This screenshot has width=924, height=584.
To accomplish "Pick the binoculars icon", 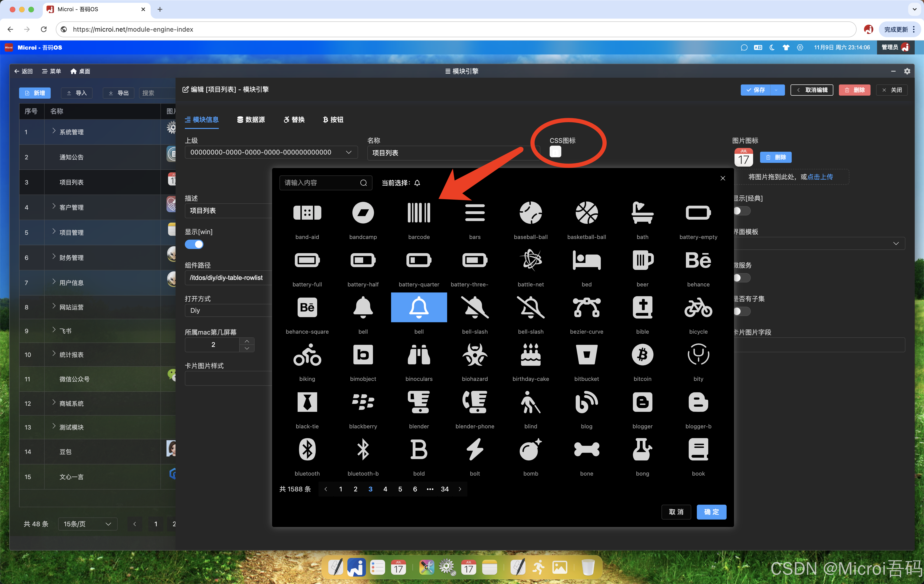I will (419, 355).
